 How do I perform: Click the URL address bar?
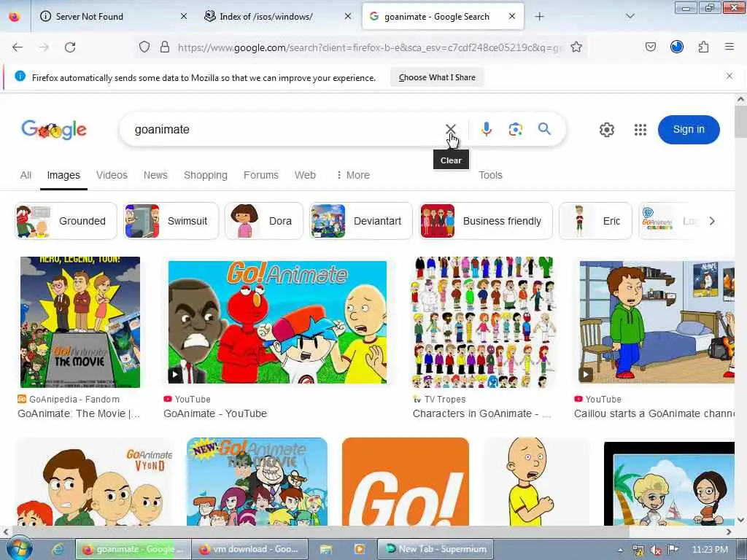coord(370,47)
